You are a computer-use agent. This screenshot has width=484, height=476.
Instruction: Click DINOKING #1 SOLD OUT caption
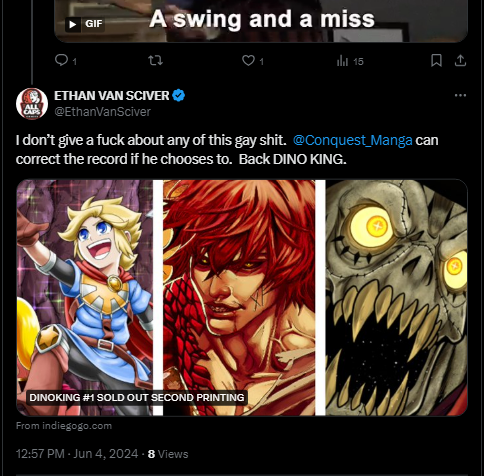click(x=137, y=398)
